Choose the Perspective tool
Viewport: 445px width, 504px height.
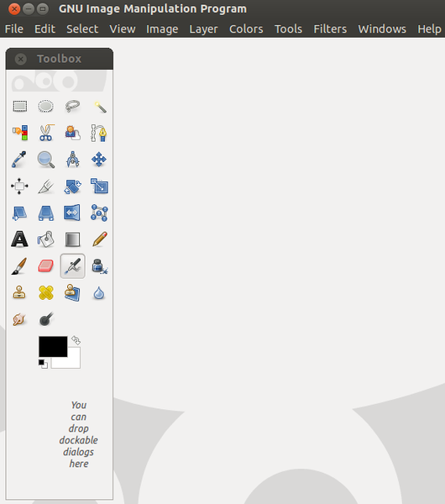[x=46, y=213]
